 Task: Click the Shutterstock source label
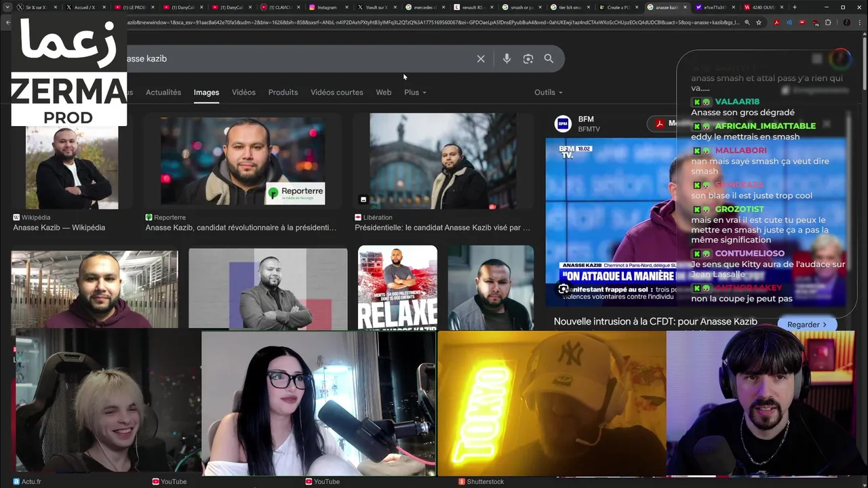[x=486, y=482]
